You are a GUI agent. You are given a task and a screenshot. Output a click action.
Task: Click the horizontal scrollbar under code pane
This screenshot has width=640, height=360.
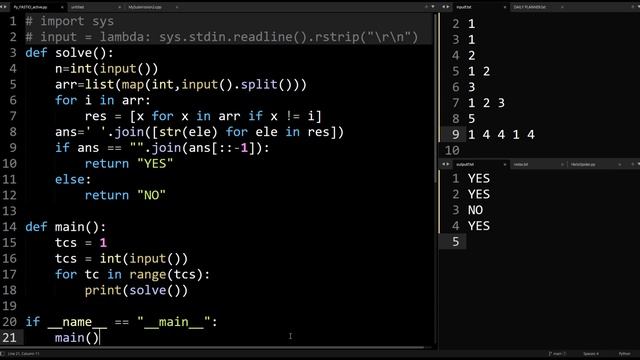pos(212,348)
